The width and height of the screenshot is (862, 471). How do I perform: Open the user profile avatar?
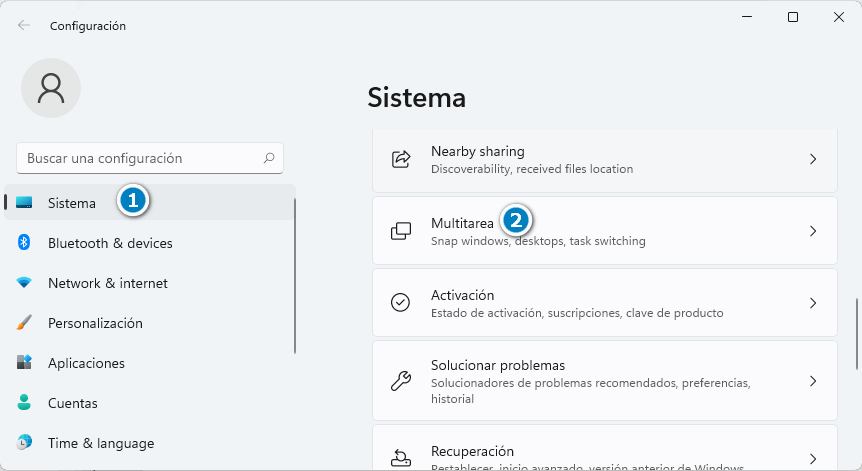click(x=51, y=88)
